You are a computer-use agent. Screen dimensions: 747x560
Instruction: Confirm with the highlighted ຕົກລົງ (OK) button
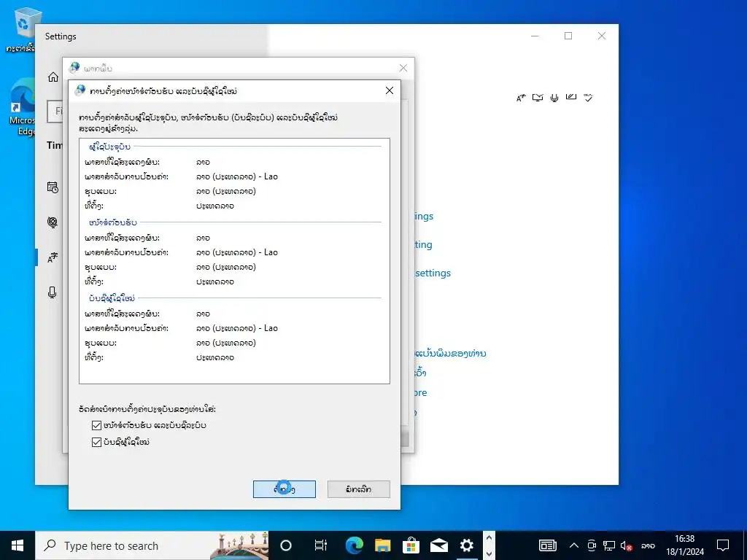tap(285, 489)
